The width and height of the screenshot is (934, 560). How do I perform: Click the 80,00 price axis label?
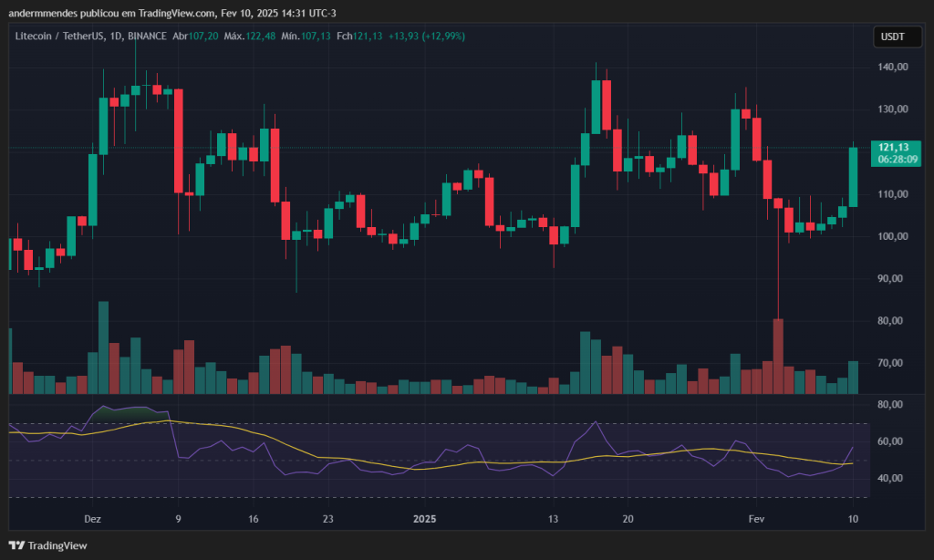click(890, 320)
